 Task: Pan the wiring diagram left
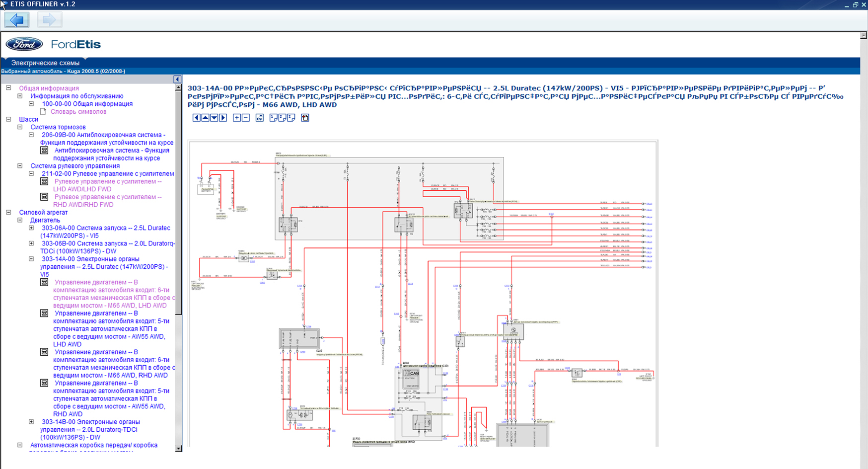[x=197, y=118]
